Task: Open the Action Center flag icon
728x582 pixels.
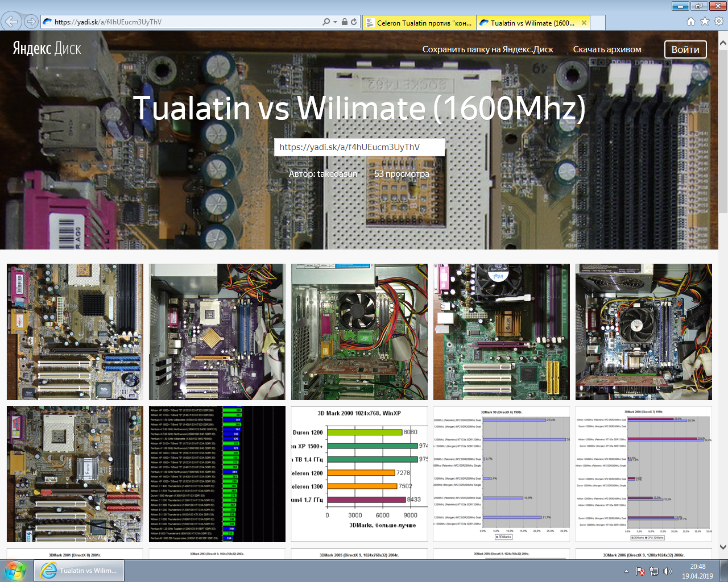Action: [640, 571]
